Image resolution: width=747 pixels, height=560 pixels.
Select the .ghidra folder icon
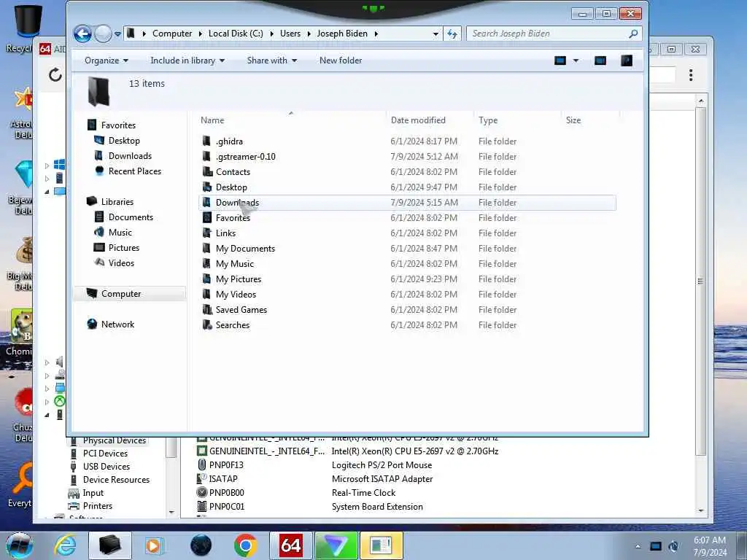[x=206, y=141]
